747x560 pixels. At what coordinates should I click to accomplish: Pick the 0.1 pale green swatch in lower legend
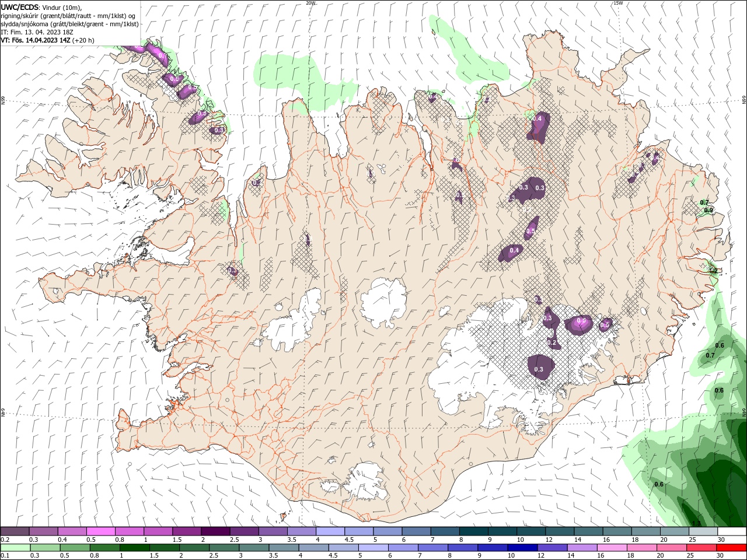pyautogui.click(x=15, y=548)
